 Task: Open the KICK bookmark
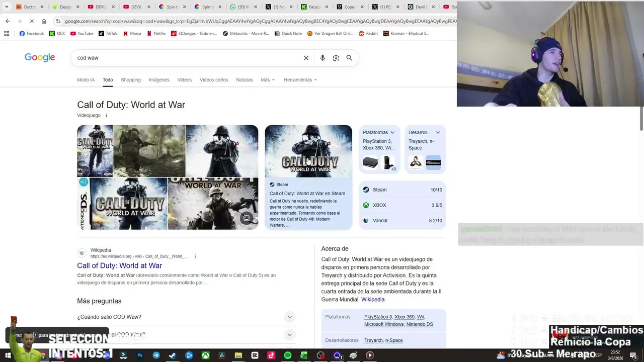point(57,34)
